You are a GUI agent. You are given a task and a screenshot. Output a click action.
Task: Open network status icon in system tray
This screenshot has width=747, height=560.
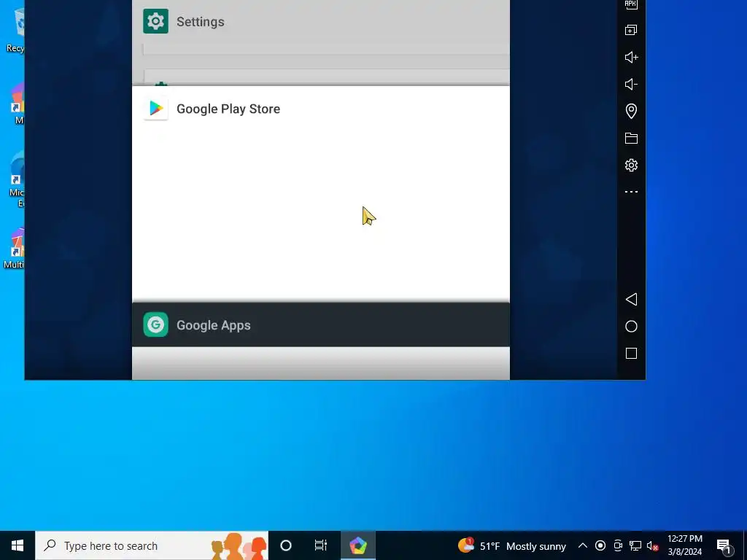pos(635,545)
